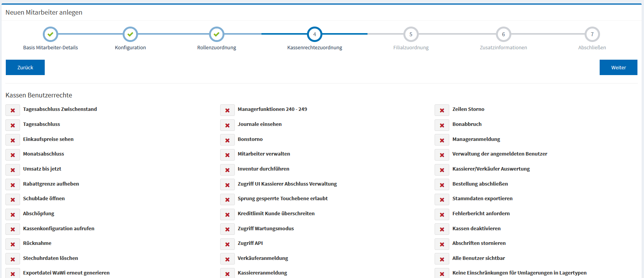Enable Zugriff API permission
This screenshot has height=278, width=644.
(228, 244)
